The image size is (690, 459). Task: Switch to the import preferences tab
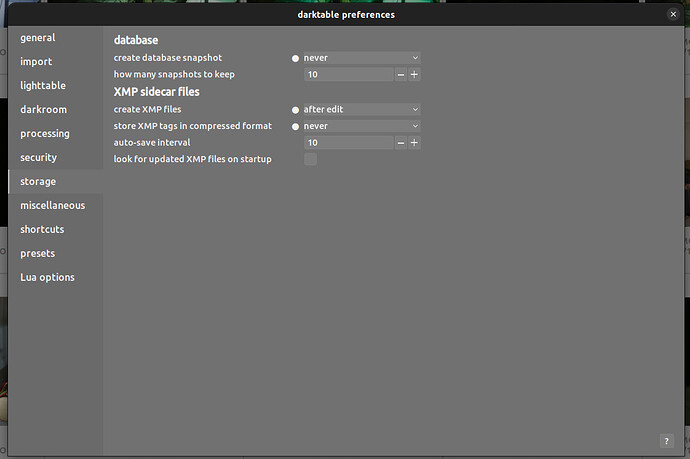click(x=55, y=62)
